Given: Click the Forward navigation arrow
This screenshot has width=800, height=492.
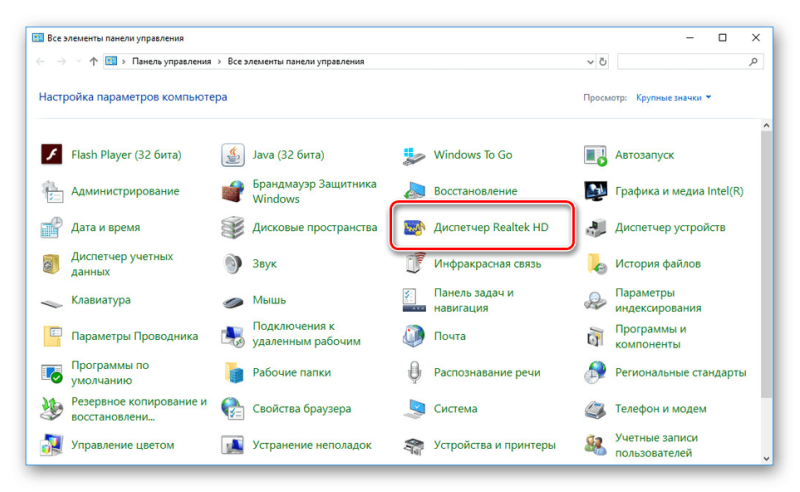Looking at the screenshot, I should 61,62.
